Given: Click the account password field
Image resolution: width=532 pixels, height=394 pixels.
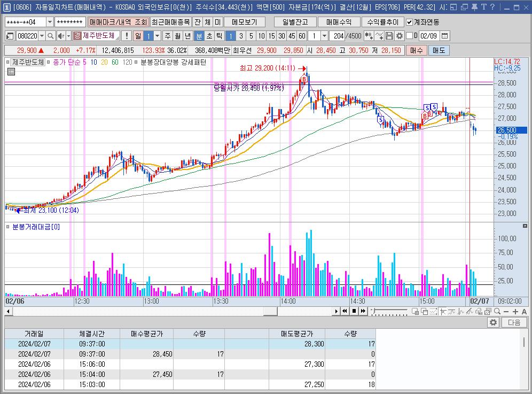Looking at the screenshot, I should click(70, 22).
